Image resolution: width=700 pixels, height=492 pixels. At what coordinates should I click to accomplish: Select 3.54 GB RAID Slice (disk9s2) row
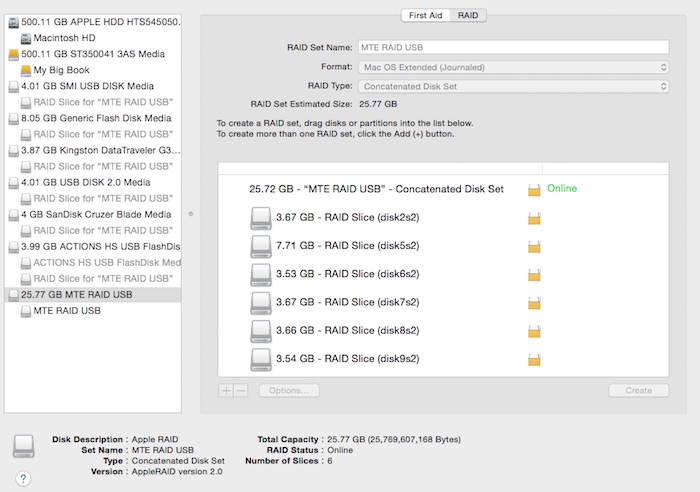(x=443, y=359)
